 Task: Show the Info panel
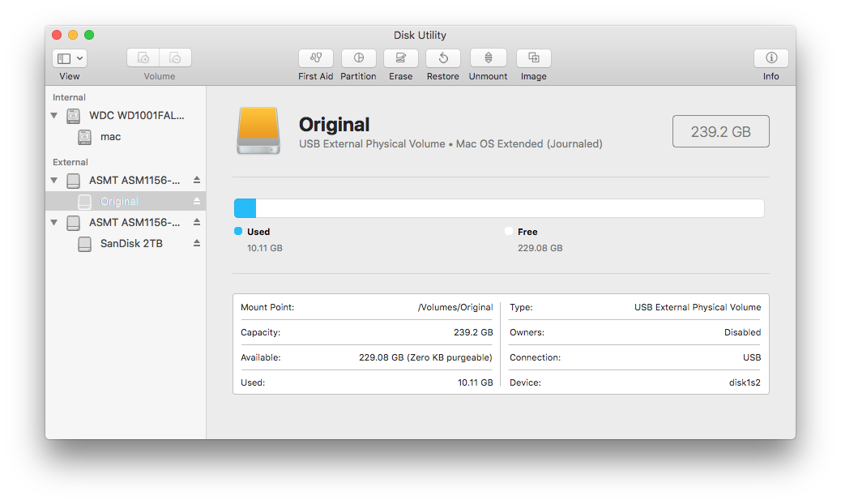coord(771,58)
